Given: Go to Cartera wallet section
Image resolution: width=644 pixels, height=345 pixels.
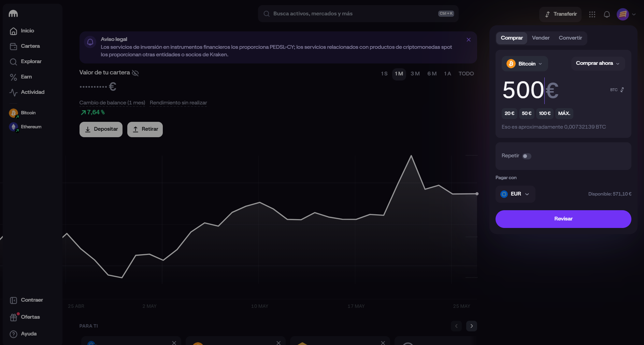Looking at the screenshot, I should tap(25, 46).
